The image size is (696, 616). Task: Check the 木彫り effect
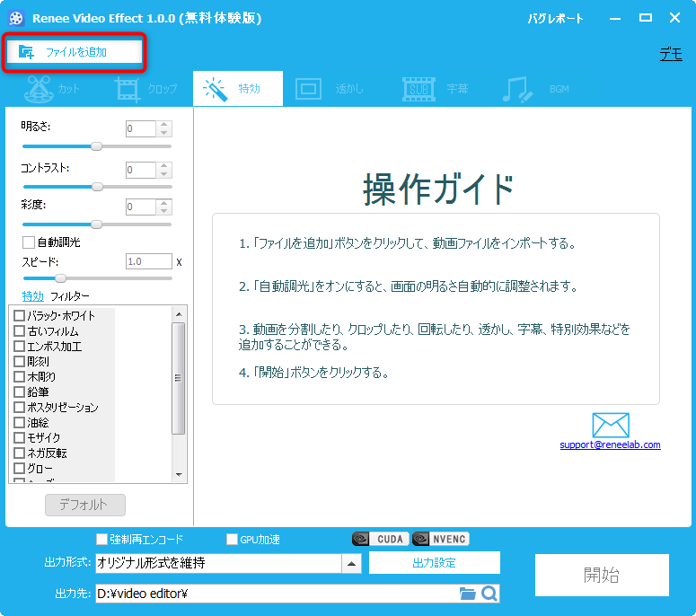pyautogui.click(x=19, y=377)
